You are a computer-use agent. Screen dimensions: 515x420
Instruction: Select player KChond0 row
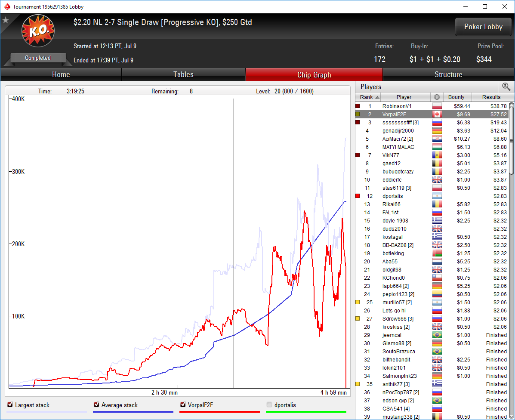[432, 278]
